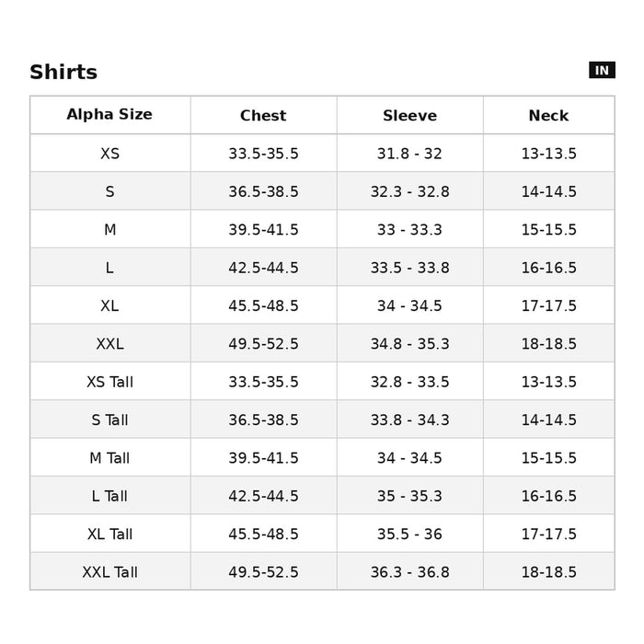
Task: Click the Shirts heading
Action: tap(63, 73)
